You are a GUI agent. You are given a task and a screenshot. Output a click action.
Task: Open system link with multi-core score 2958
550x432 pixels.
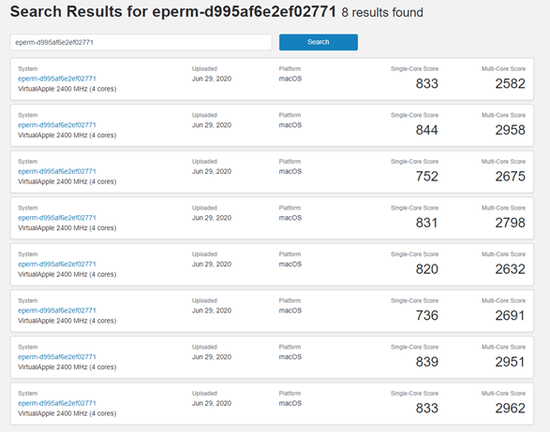(x=57, y=125)
